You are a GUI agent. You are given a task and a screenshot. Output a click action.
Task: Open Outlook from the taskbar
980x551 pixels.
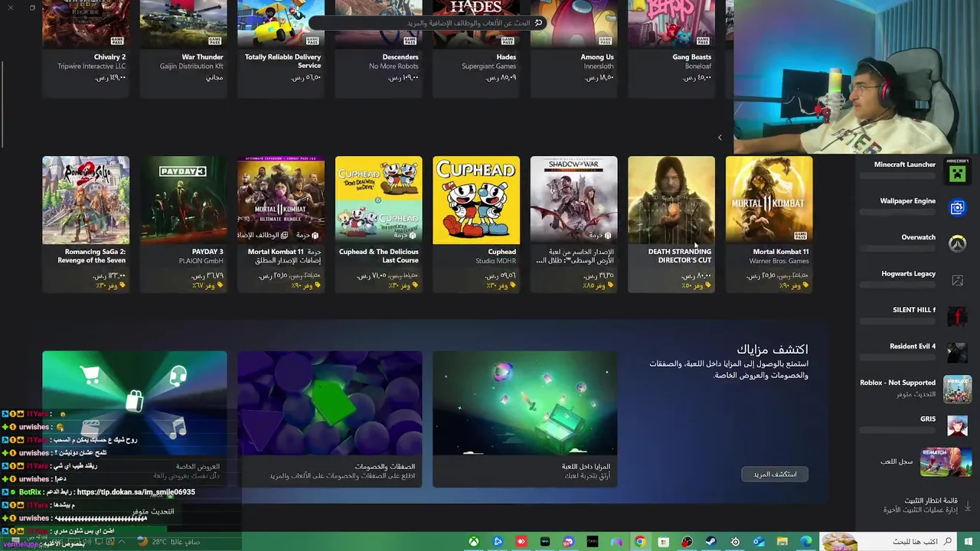(x=759, y=542)
